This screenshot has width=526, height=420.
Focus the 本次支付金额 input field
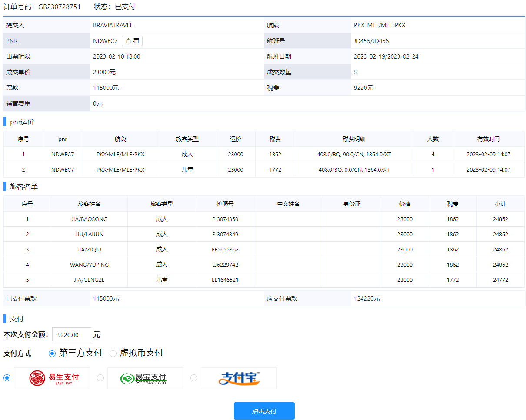pyautogui.click(x=71, y=335)
